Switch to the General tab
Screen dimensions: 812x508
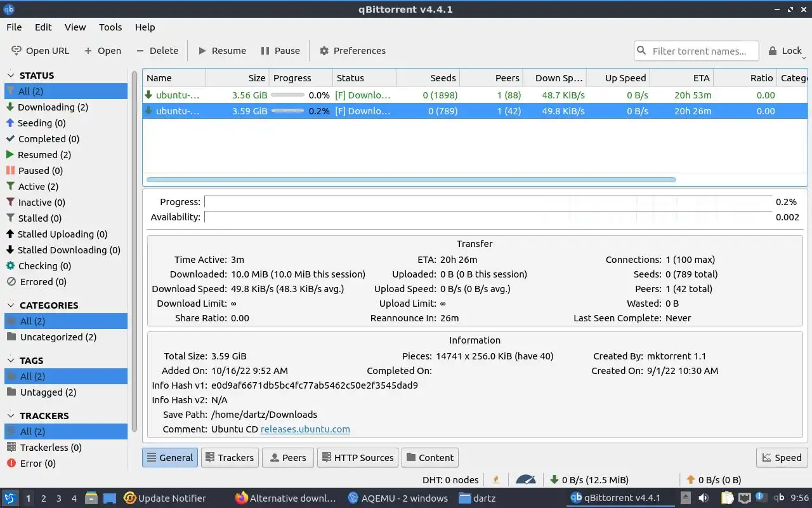click(x=170, y=458)
